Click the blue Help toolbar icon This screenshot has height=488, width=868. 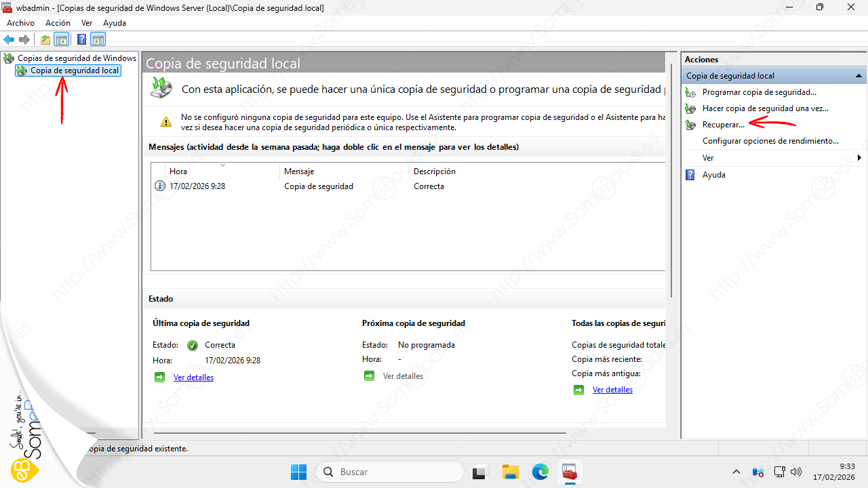81,40
